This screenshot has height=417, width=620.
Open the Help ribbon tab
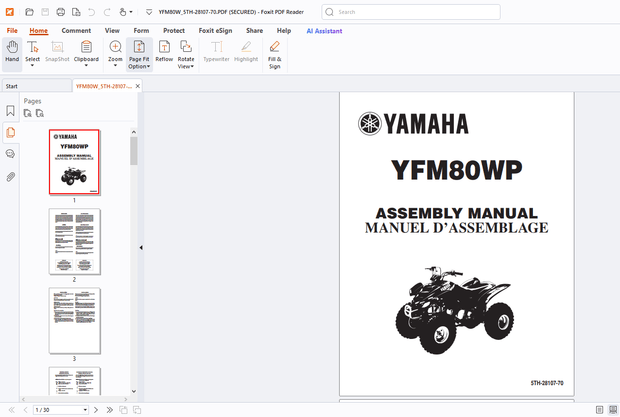284,30
